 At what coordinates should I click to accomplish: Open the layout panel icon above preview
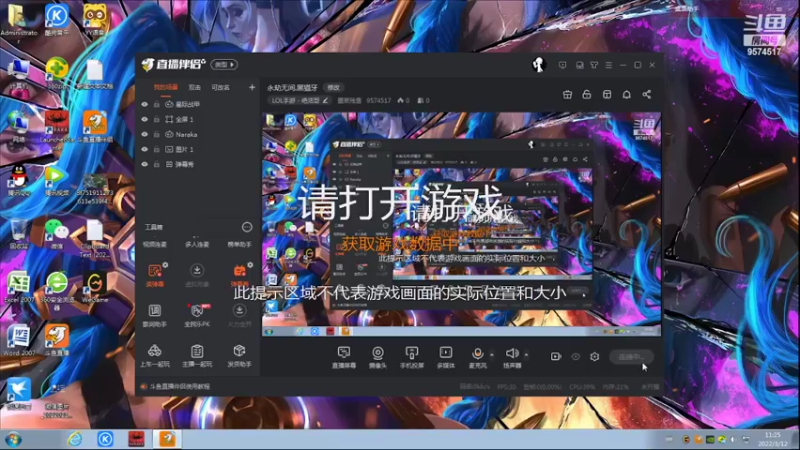click(x=607, y=95)
